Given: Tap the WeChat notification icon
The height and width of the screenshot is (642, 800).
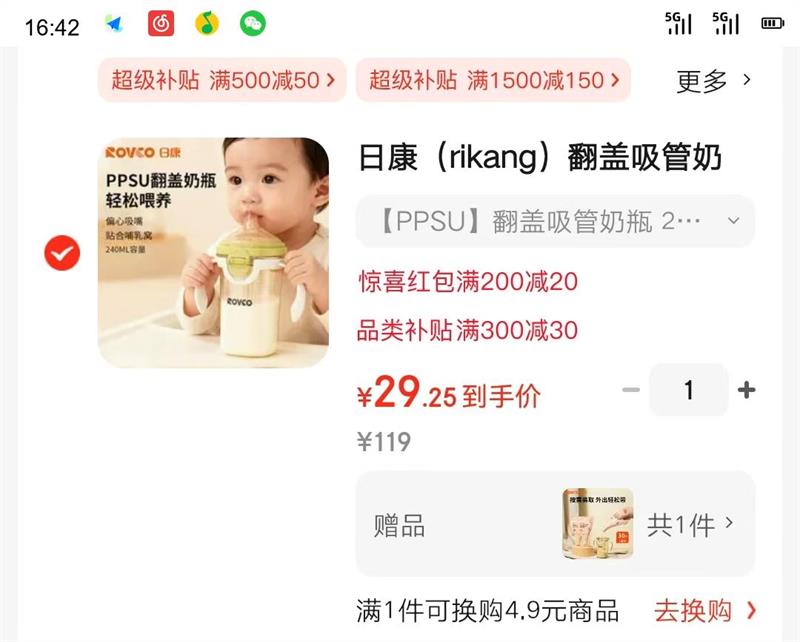Looking at the screenshot, I should click(253, 23).
